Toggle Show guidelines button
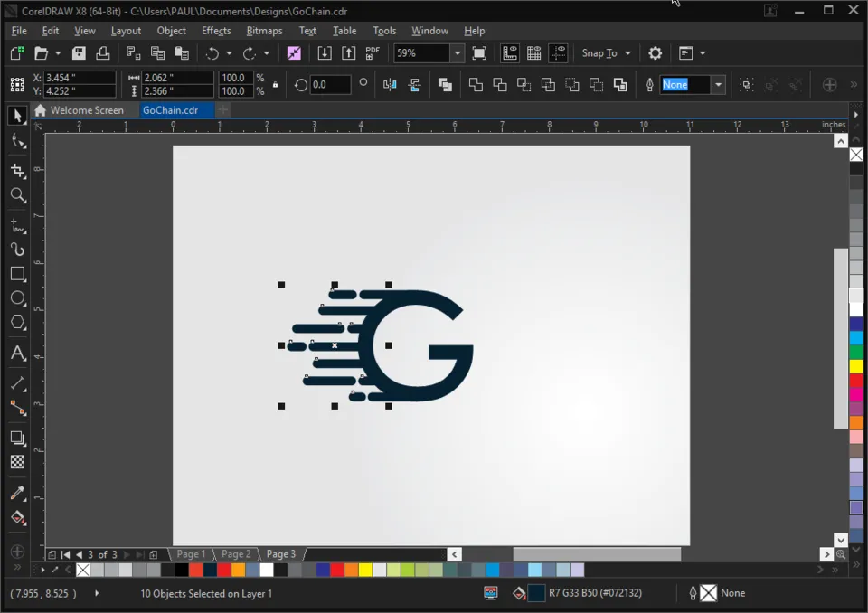Image resolution: width=868 pixels, height=613 pixels. 558,53
